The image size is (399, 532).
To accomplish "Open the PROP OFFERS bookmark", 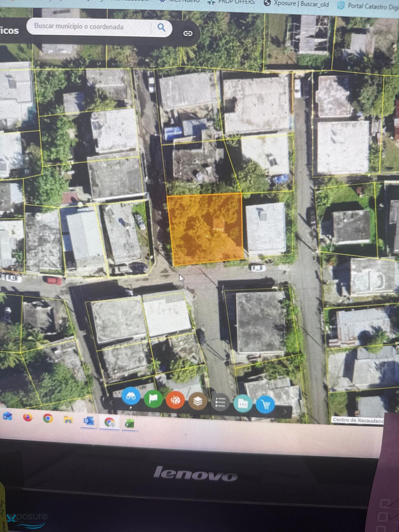I will pyautogui.click(x=231, y=2).
